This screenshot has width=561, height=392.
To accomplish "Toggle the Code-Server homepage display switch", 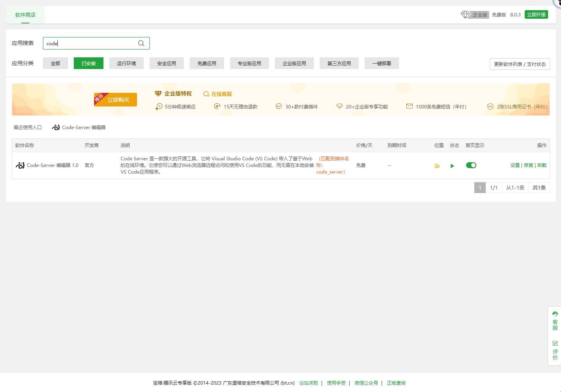I will pos(471,165).
